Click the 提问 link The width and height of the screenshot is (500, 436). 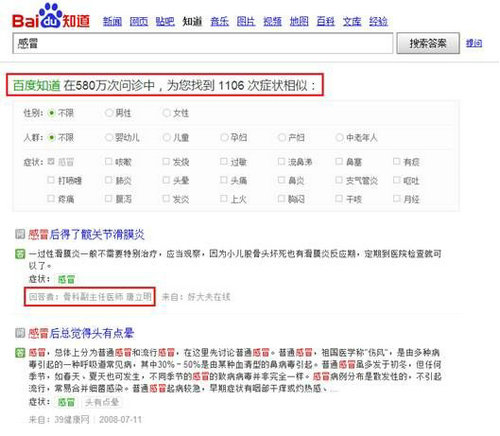474,43
